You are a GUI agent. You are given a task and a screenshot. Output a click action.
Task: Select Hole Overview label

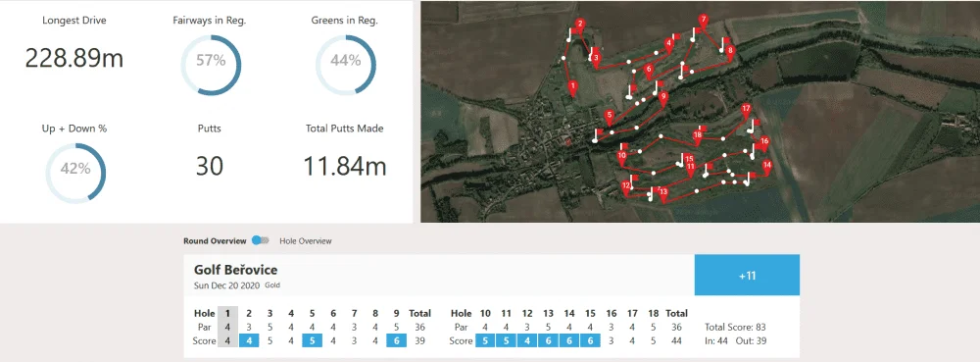tap(306, 240)
